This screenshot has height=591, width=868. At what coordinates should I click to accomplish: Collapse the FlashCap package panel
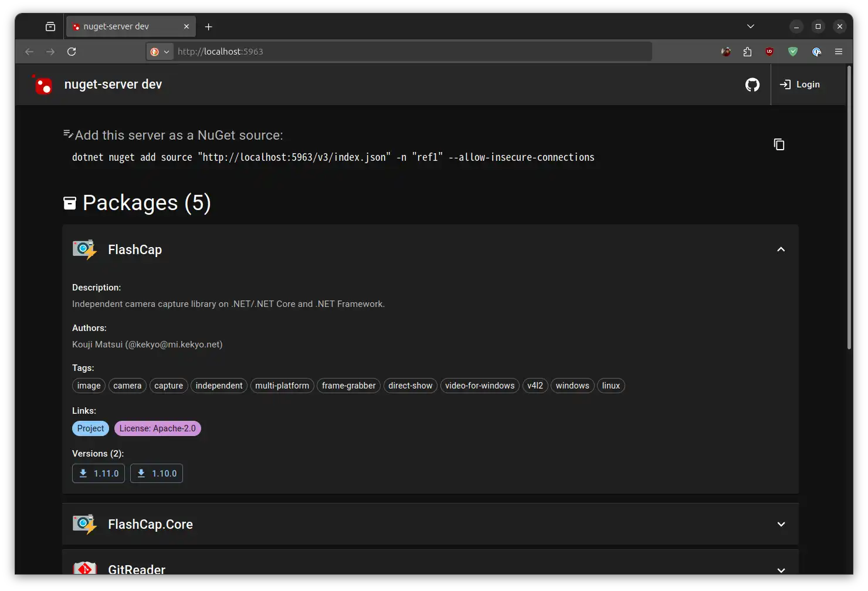click(x=781, y=249)
